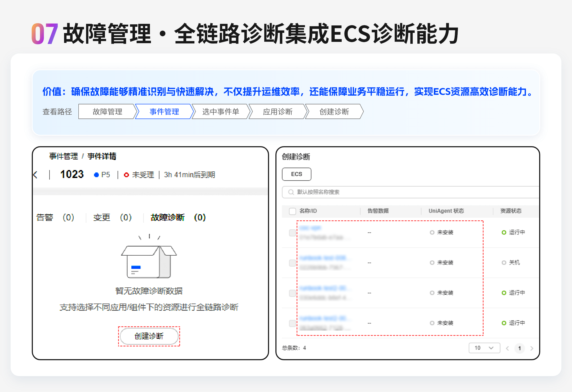Click the 创建诊断 button
Screen dimensions: 572x392
(x=149, y=336)
